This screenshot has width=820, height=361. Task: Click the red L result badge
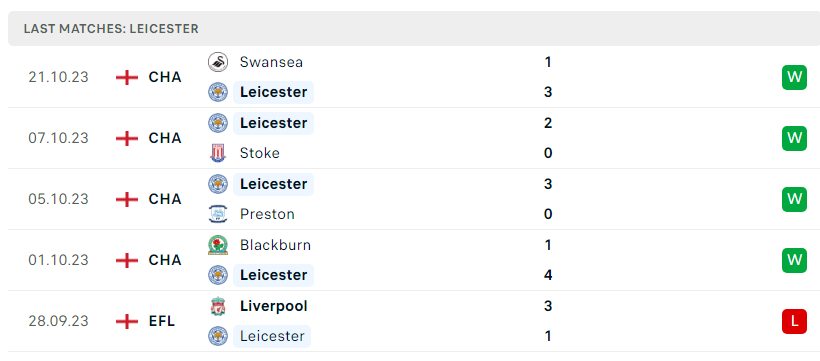(x=794, y=321)
